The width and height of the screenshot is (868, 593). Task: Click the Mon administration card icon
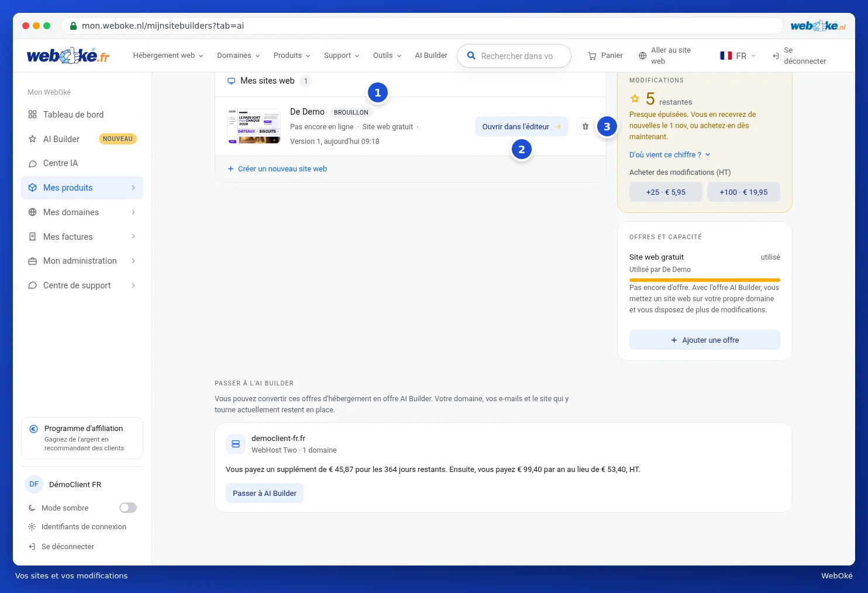pos(33,261)
